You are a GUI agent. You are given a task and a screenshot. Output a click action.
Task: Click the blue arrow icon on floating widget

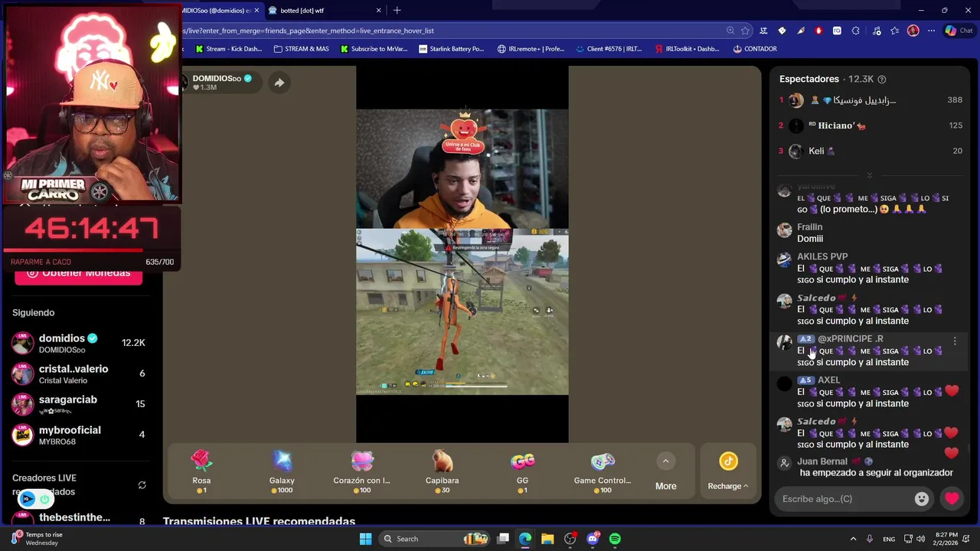27,500
